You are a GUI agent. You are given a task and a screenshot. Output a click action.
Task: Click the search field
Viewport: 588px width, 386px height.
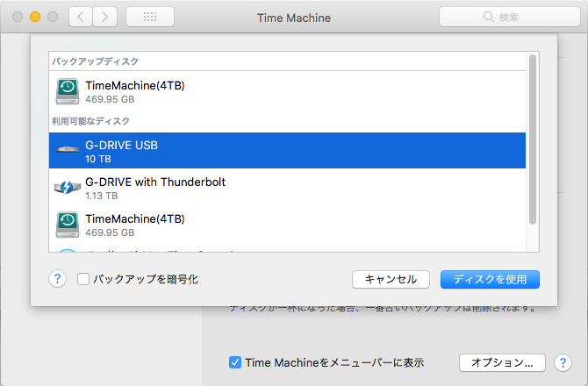point(510,17)
